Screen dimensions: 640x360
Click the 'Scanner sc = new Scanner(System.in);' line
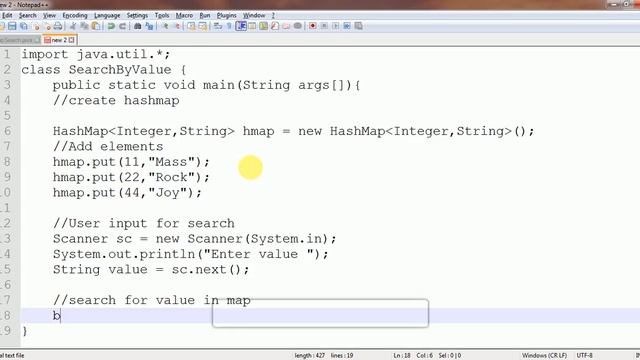tap(194, 239)
